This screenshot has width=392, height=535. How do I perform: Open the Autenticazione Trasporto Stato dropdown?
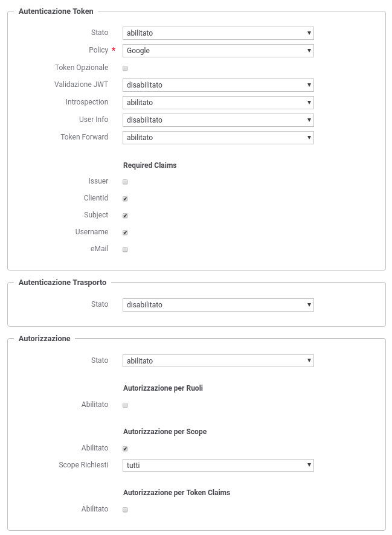pos(218,305)
